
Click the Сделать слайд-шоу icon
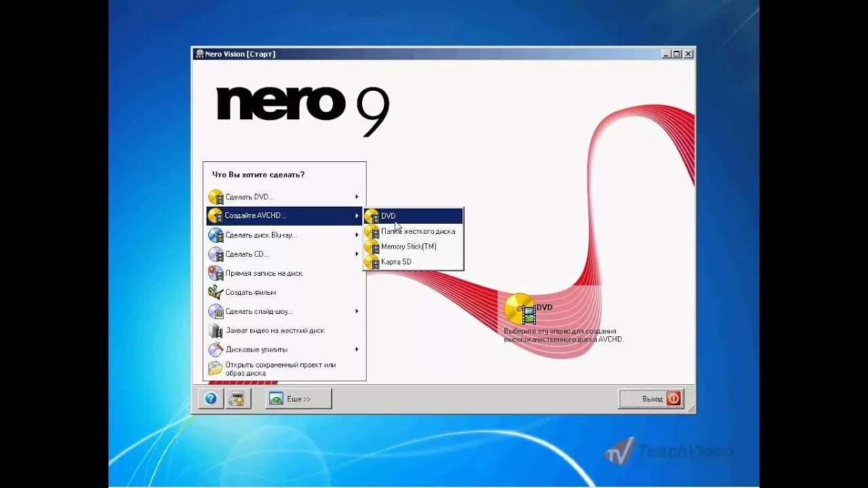[x=216, y=311]
